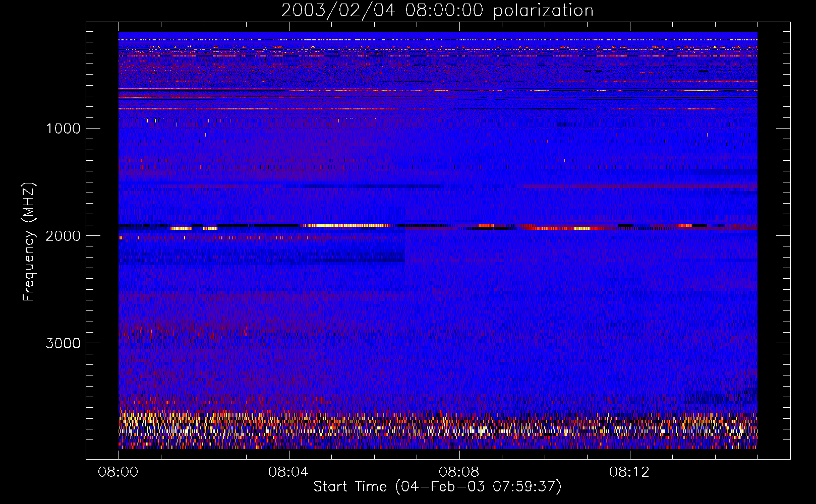Screen dimensions: 816x504
Task: Click the "08:08" time tick label
Action: click(459, 472)
